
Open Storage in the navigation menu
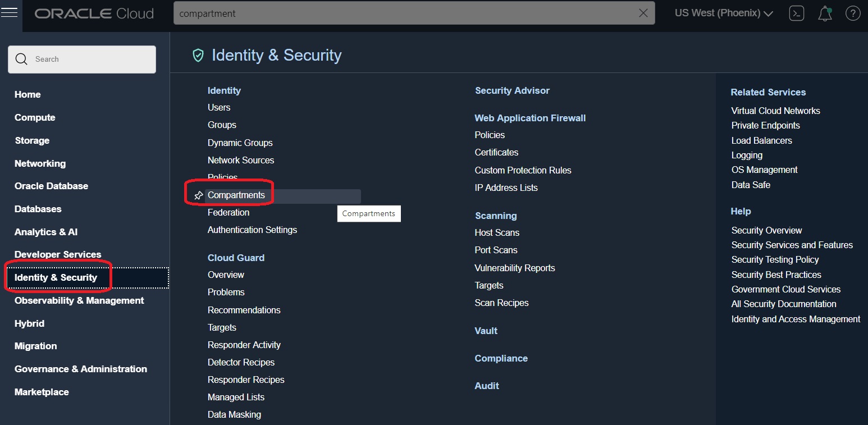(32, 140)
